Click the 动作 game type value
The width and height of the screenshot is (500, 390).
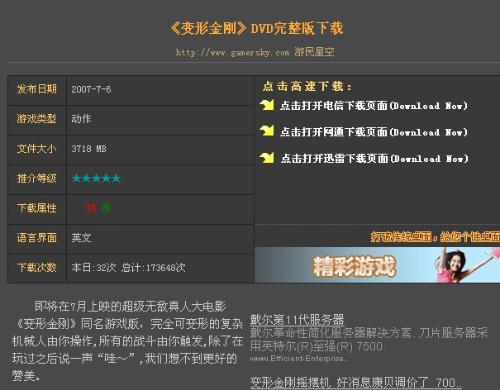81,119
